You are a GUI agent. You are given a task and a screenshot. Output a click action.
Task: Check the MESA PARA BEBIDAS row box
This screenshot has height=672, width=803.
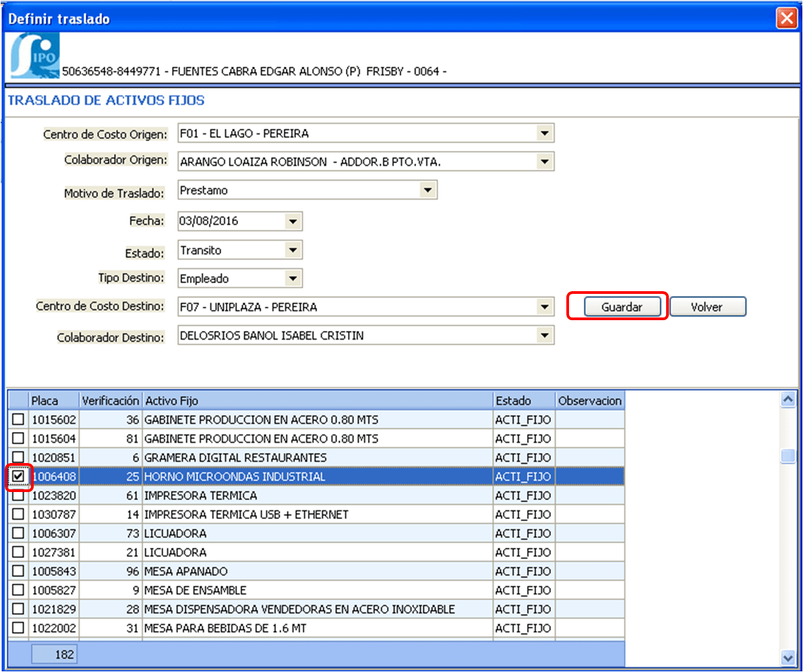18,628
